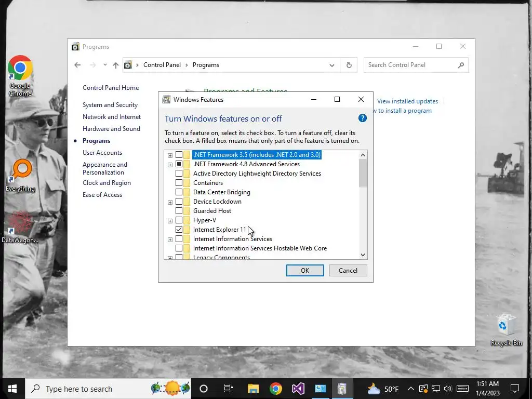Select Internet Information Services Hostable Web Core

click(260, 248)
